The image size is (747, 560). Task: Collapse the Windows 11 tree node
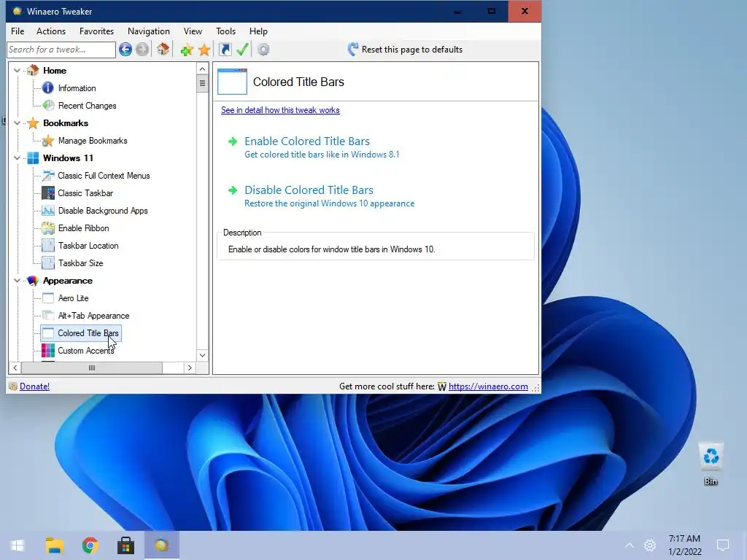coord(18,158)
